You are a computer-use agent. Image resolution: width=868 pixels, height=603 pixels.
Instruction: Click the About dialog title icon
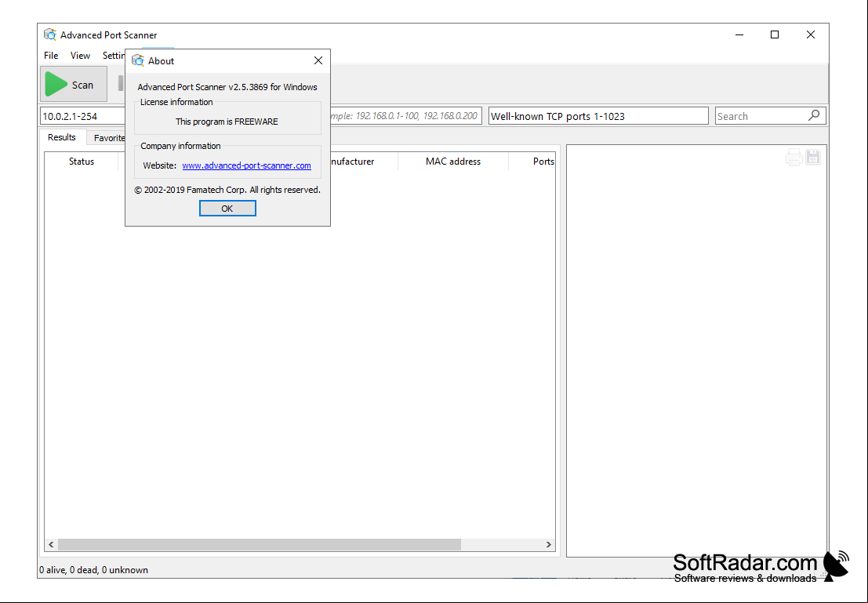pyautogui.click(x=138, y=61)
